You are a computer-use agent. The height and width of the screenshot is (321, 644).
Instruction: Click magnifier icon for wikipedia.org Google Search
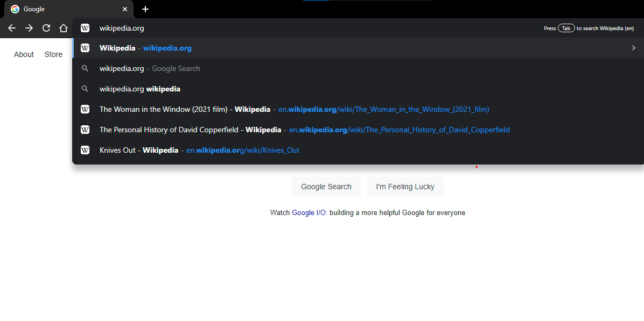pos(85,68)
